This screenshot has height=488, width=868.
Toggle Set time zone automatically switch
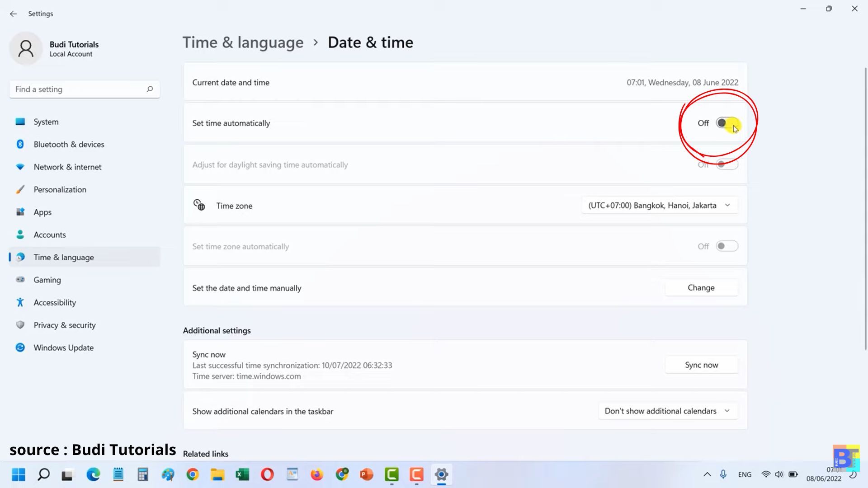coord(727,246)
